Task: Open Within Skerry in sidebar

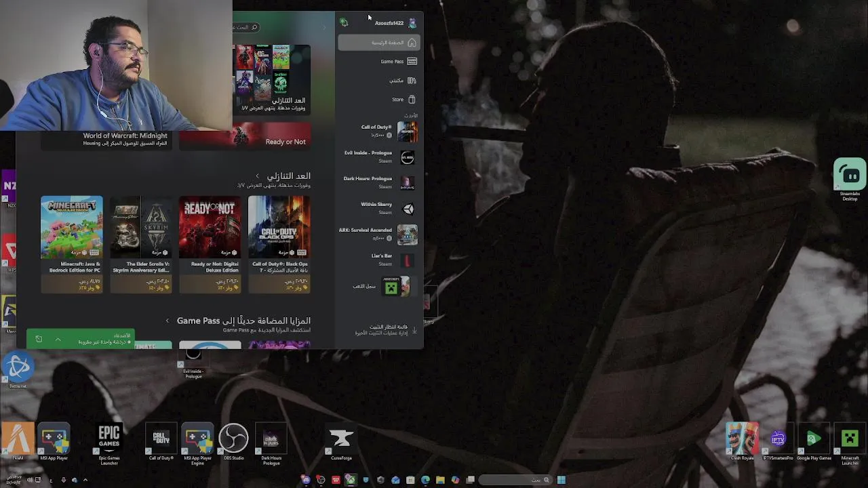Action: [379, 209]
